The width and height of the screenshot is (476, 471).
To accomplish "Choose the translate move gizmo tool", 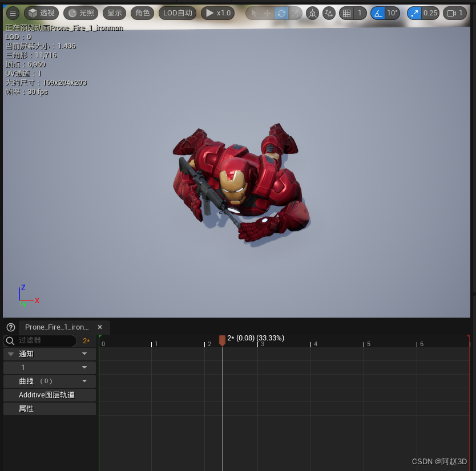I will 267,13.
